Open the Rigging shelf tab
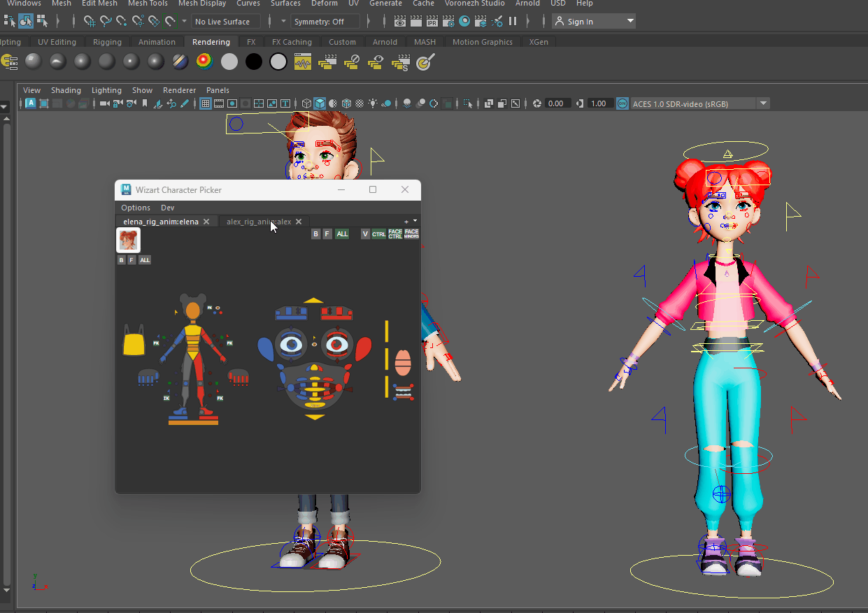Image resolution: width=868 pixels, height=613 pixels. [x=107, y=42]
